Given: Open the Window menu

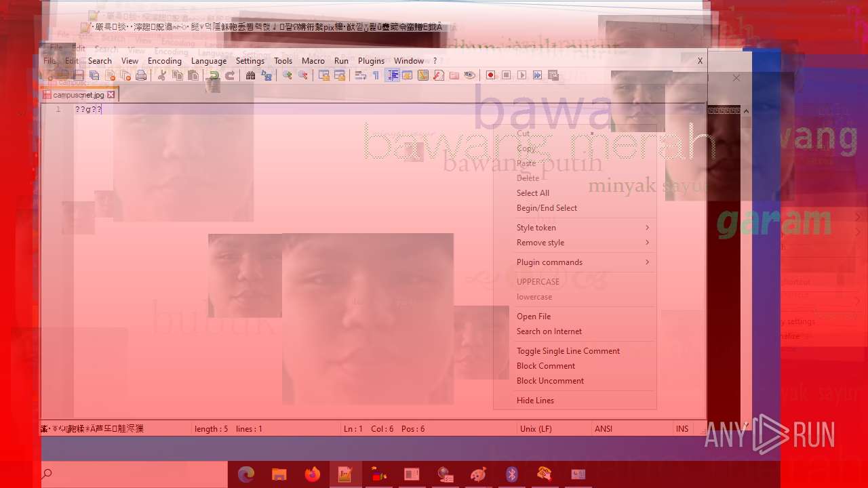Looking at the screenshot, I should pyautogui.click(x=409, y=60).
